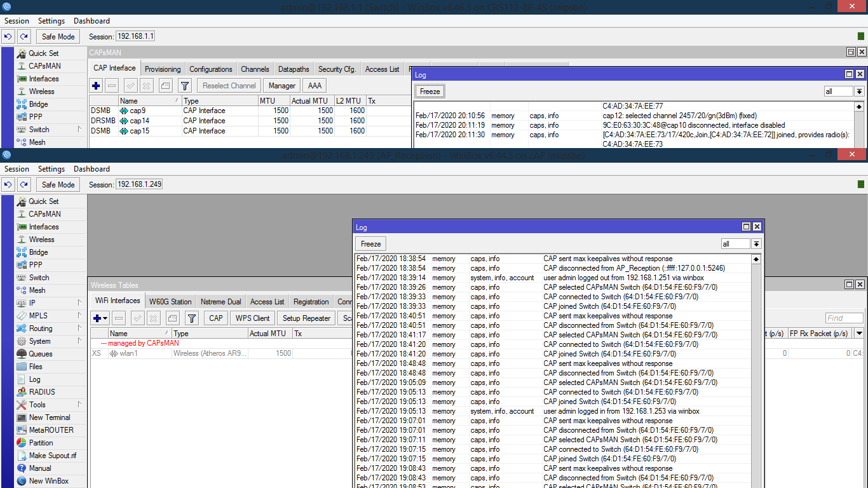Image resolution: width=868 pixels, height=488 pixels.
Task: Click the undo icon in the AP_Reception window
Action: tap(8, 184)
